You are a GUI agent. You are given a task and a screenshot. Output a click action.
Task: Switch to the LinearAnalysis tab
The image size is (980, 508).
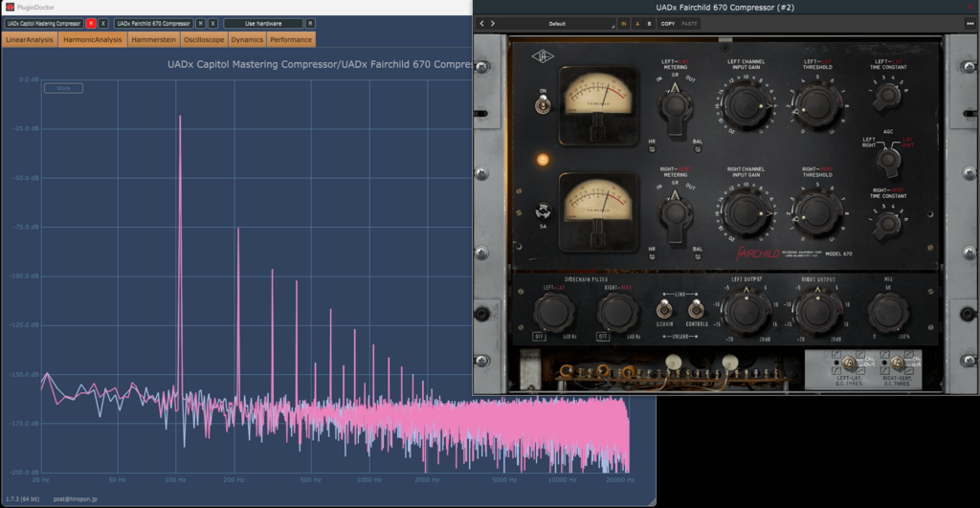[30, 39]
